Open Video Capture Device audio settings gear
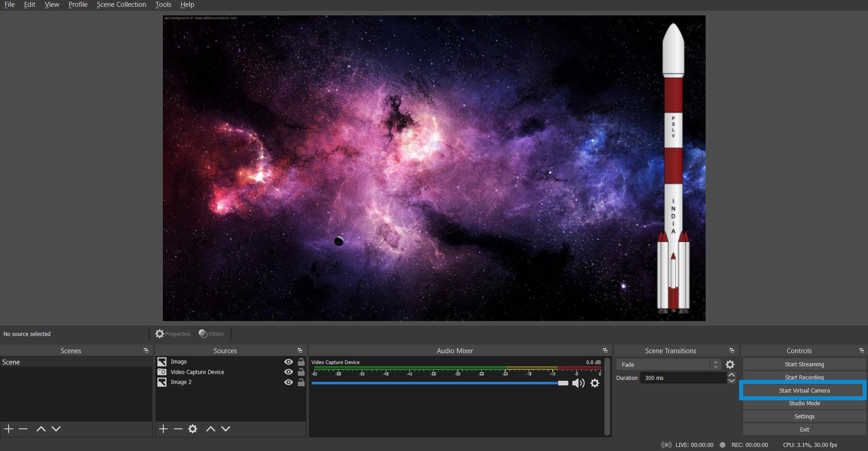868x451 pixels. click(595, 383)
